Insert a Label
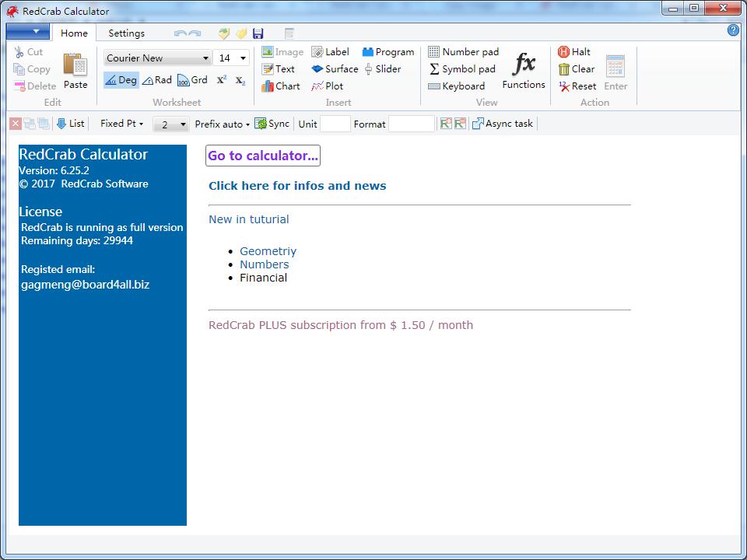 coord(330,52)
